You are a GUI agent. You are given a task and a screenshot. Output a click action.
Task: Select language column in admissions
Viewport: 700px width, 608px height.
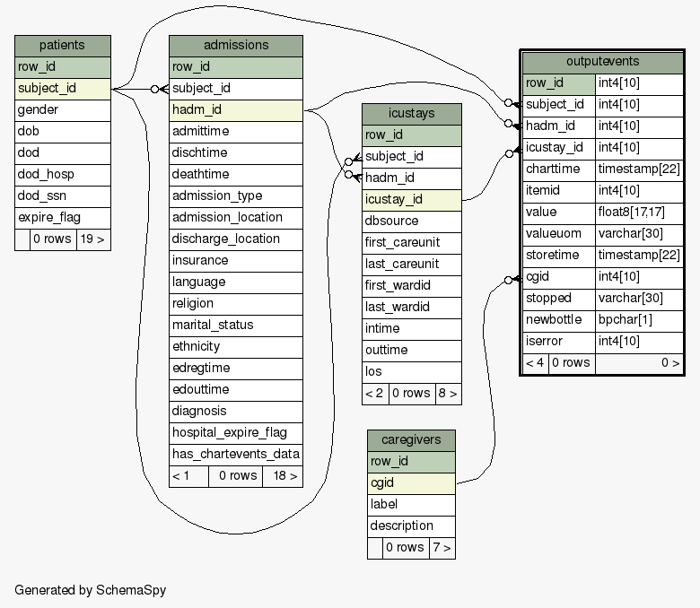tap(236, 282)
